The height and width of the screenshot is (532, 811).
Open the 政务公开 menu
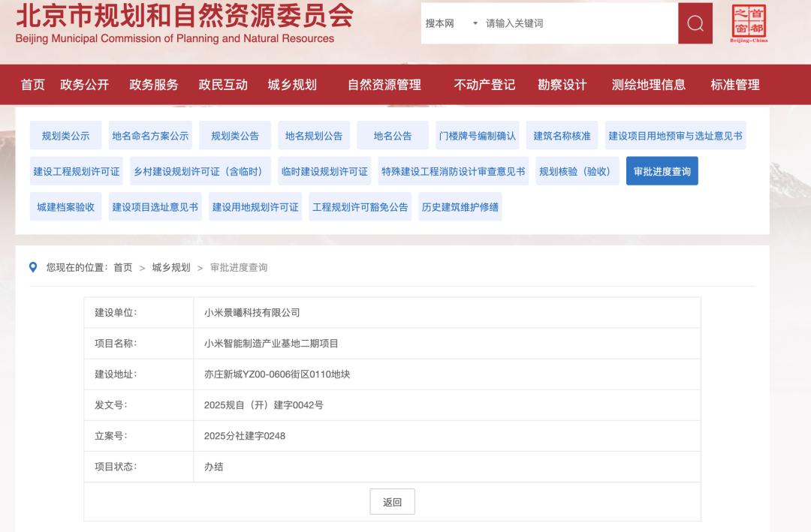click(85, 86)
